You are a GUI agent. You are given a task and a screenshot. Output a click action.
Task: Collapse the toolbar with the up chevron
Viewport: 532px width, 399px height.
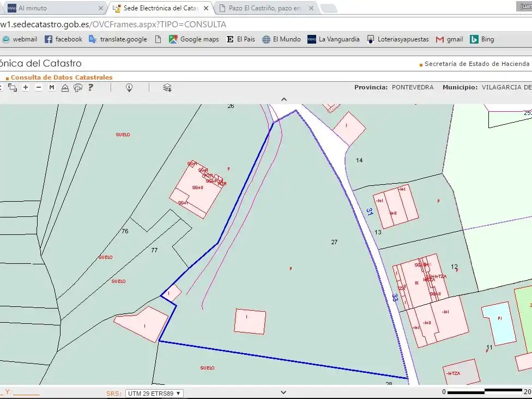[284, 99]
